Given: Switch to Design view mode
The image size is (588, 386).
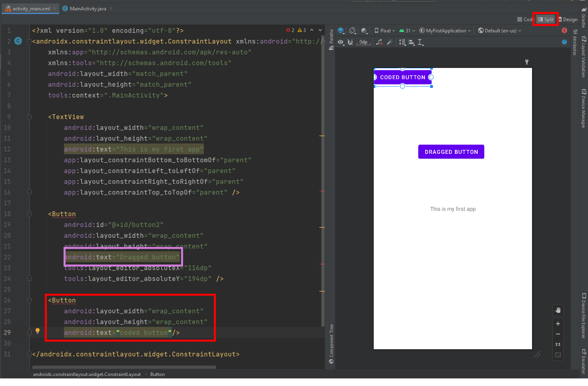Looking at the screenshot, I should pos(568,19).
